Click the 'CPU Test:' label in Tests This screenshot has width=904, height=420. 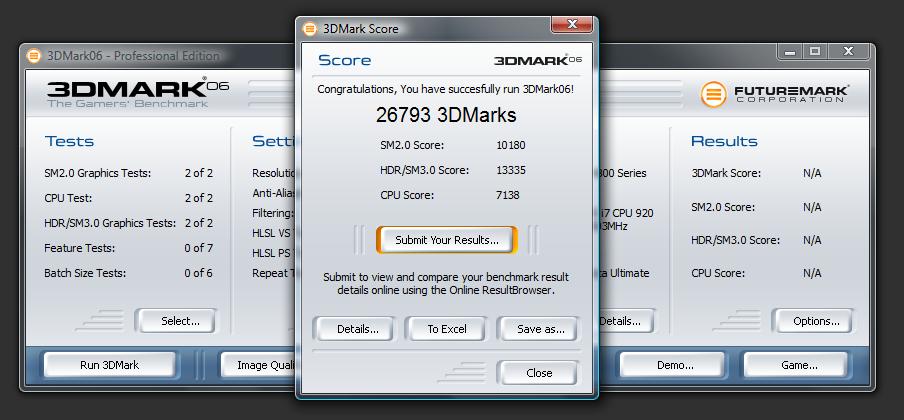pos(68,198)
